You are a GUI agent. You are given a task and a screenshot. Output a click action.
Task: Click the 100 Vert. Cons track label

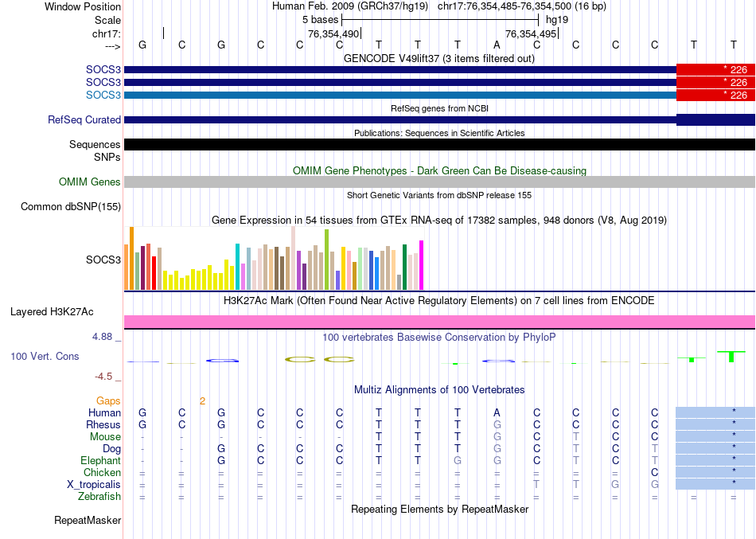[x=45, y=356]
